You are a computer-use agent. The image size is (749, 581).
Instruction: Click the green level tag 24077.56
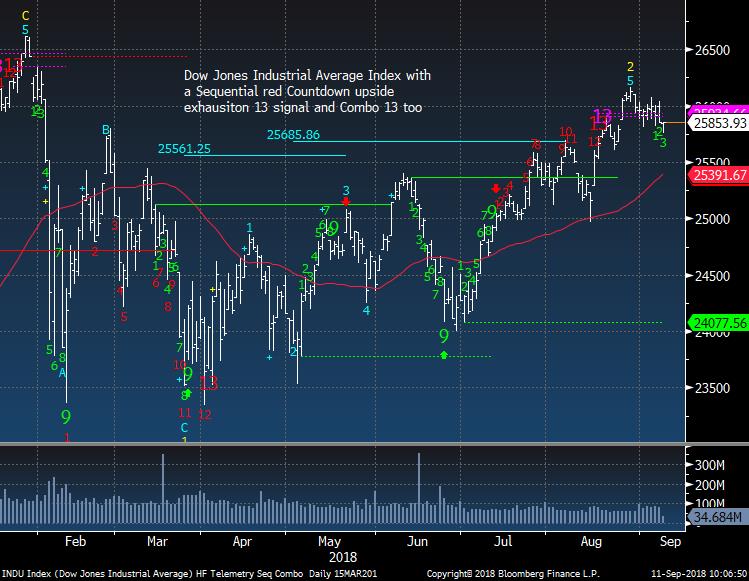718,323
